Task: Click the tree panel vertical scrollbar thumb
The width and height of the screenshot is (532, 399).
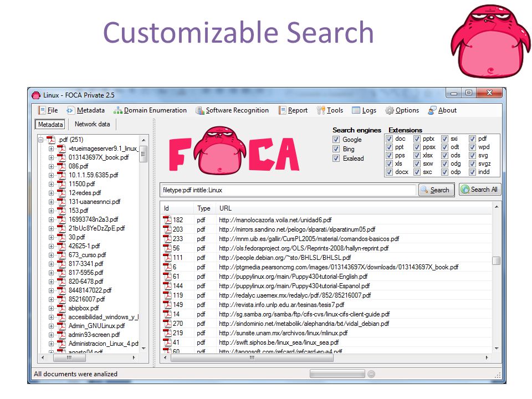Action: tap(143, 154)
